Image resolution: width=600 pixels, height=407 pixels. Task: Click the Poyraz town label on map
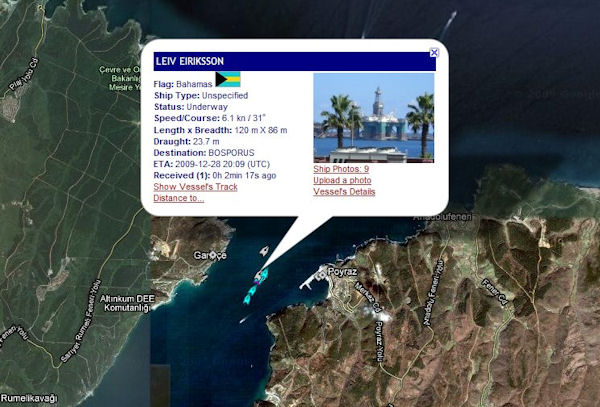pos(344,271)
